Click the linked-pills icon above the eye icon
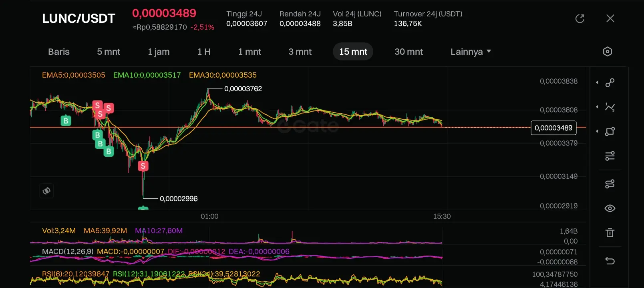 click(x=610, y=184)
